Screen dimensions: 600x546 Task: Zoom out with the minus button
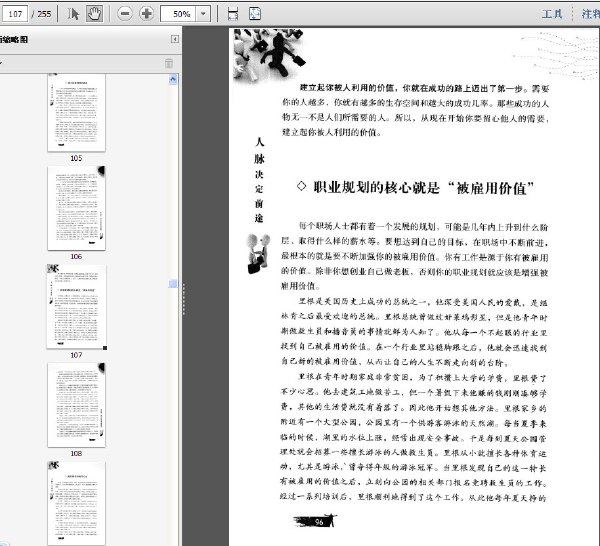(124, 14)
